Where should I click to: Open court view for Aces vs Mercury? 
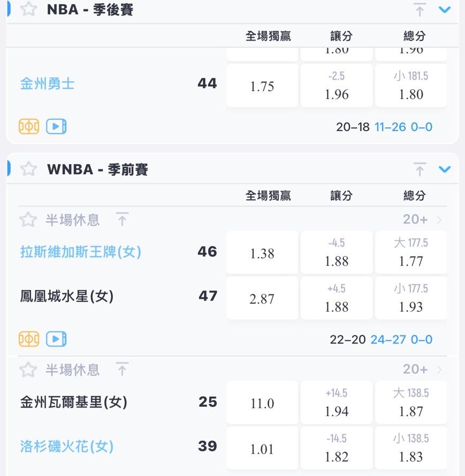coord(29,339)
